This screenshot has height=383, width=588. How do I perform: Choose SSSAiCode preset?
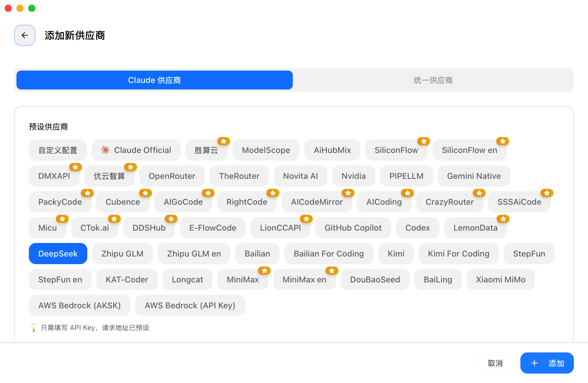519,202
